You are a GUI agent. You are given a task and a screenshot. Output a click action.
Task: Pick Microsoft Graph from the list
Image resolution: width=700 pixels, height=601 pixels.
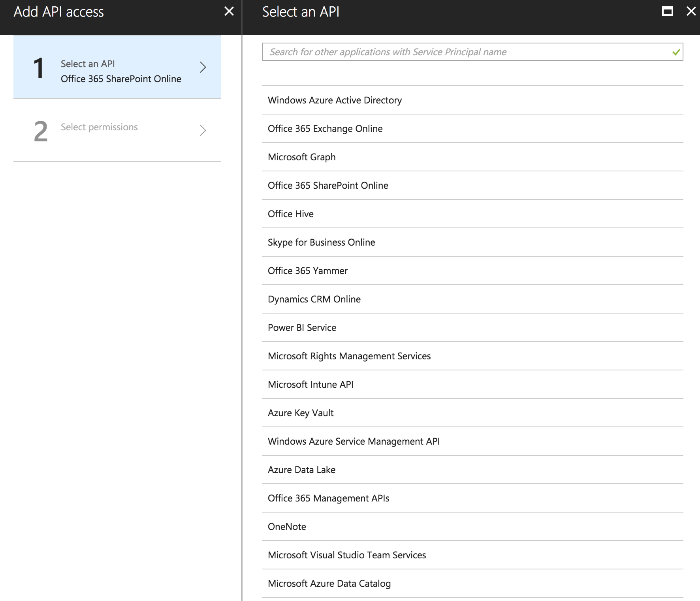coord(302,157)
